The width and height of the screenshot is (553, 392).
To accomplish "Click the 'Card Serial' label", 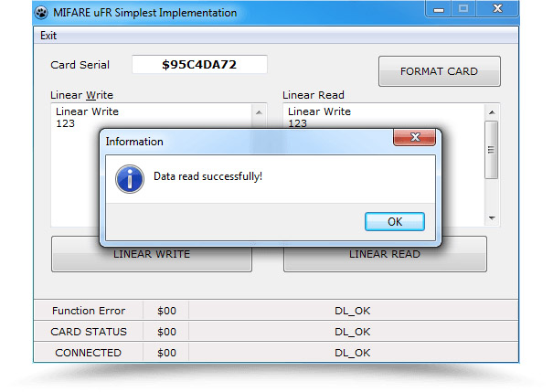I will 80,65.
